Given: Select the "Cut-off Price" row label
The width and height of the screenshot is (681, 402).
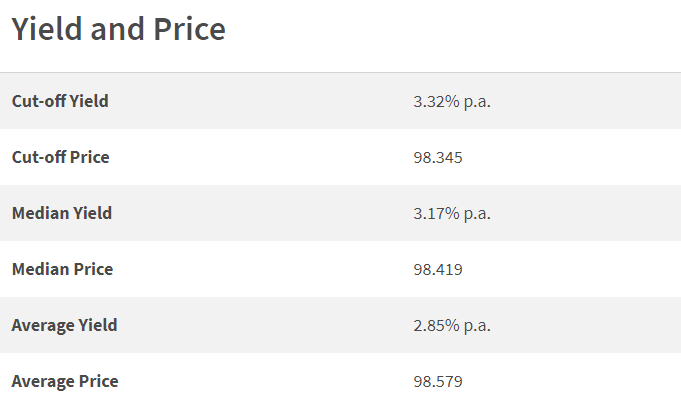Looking at the screenshot, I should 61,157.
